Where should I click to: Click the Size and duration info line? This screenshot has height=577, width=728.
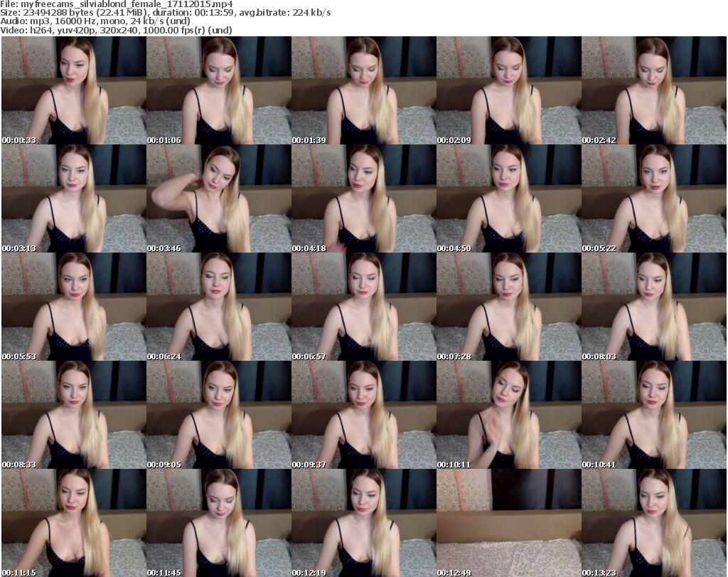[x=165, y=13]
